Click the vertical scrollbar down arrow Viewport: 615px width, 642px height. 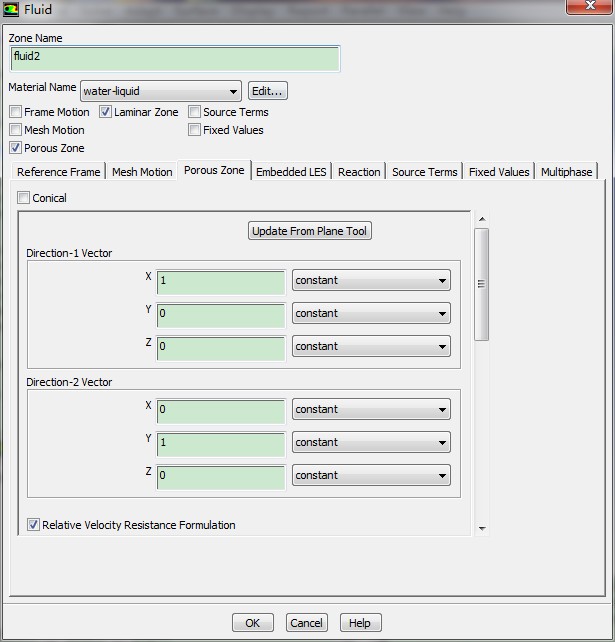482,528
